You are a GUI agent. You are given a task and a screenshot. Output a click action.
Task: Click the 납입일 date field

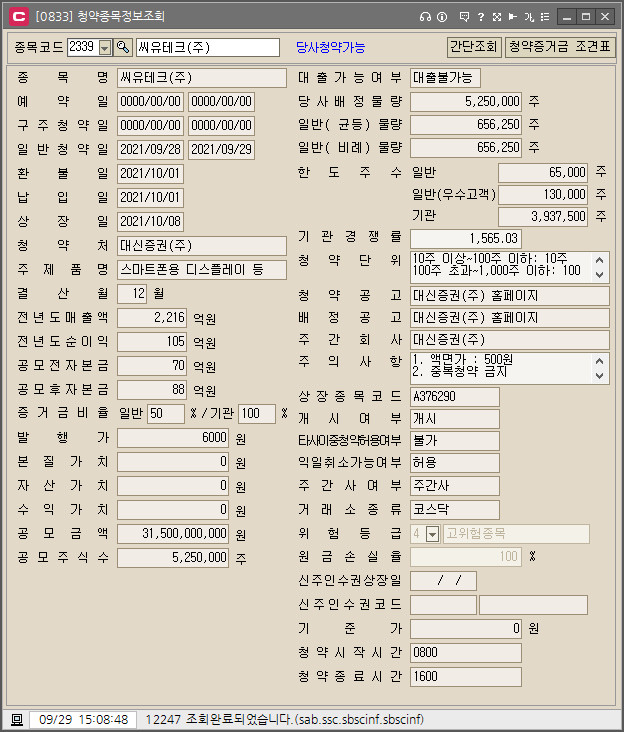tap(150, 197)
